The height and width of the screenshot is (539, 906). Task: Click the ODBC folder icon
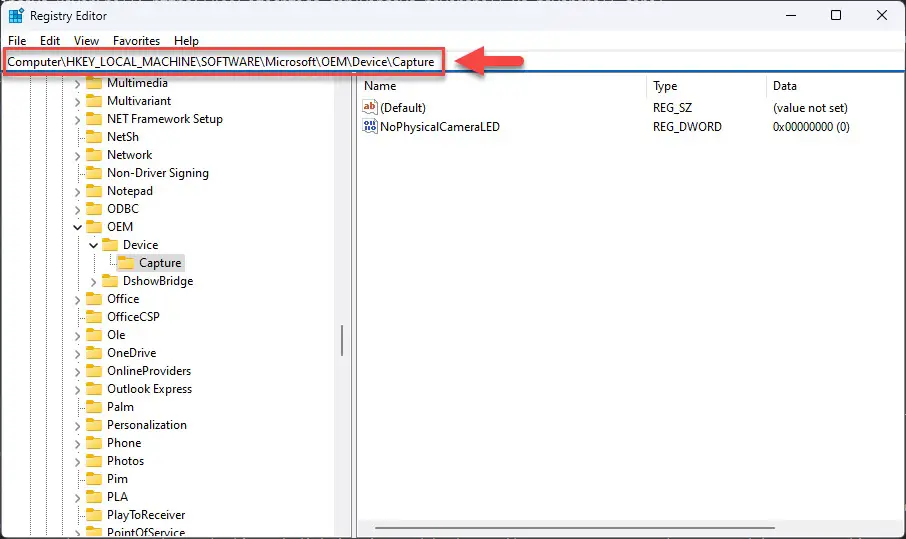(94, 209)
